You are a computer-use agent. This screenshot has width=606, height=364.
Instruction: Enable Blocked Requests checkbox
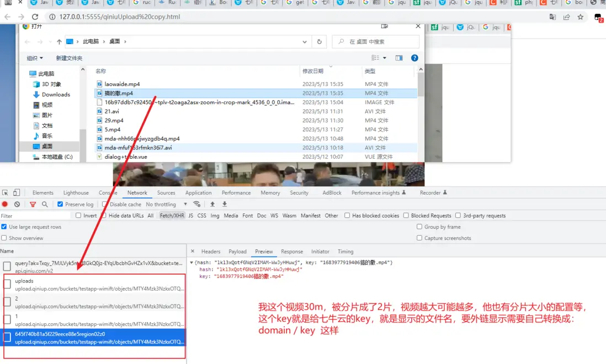tap(406, 216)
